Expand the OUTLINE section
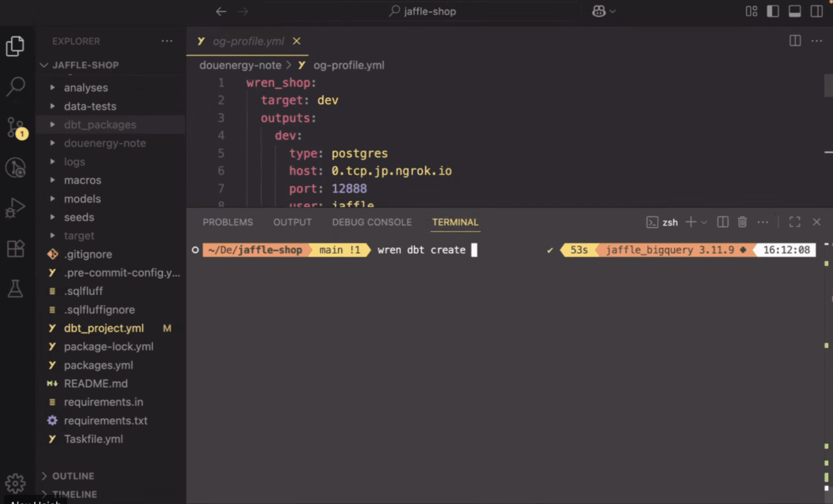 pos(73,476)
